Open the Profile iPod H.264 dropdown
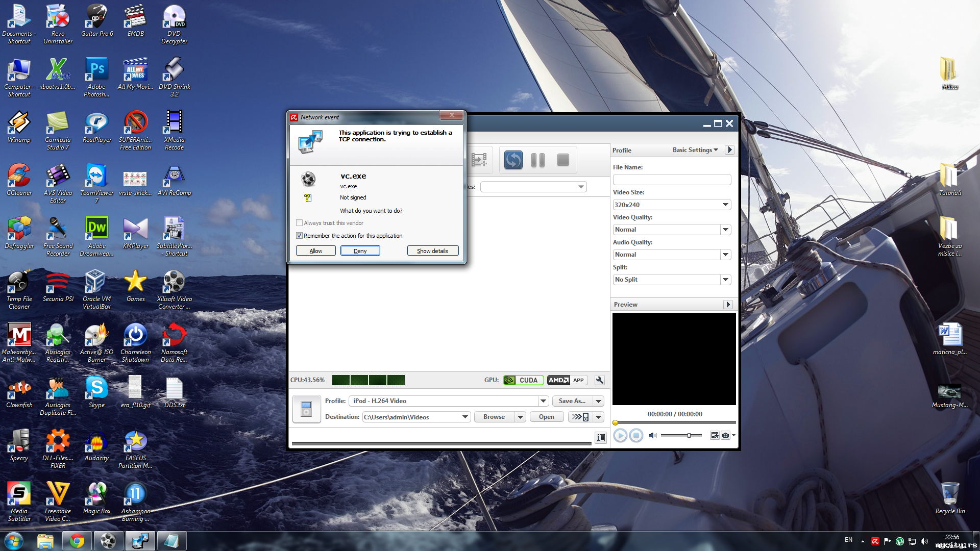This screenshot has width=980, height=551. pyautogui.click(x=543, y=401)
